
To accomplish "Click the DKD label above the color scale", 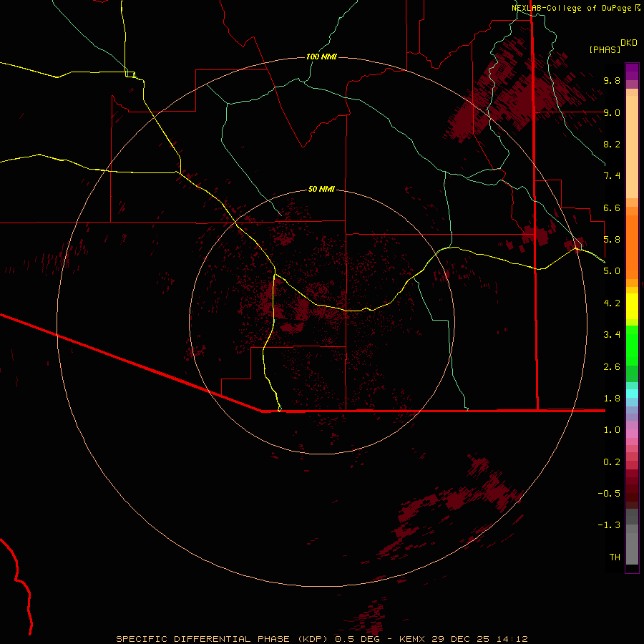I will point(629,43).
